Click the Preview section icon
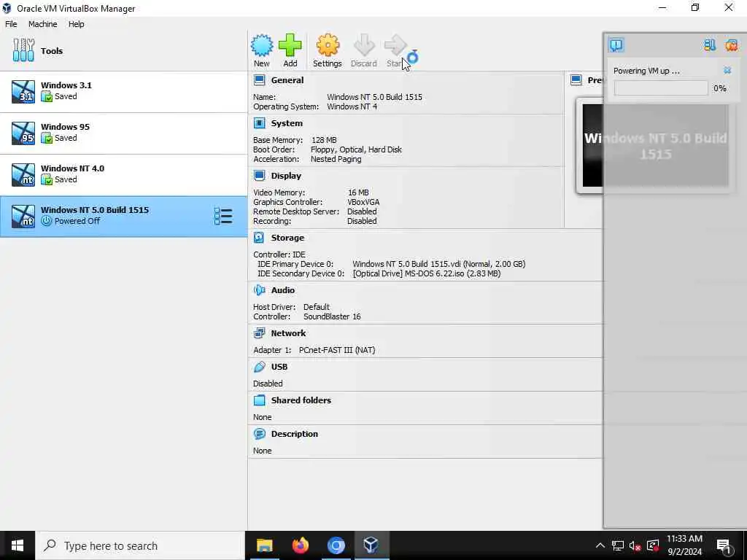 (x=576, y=80)
